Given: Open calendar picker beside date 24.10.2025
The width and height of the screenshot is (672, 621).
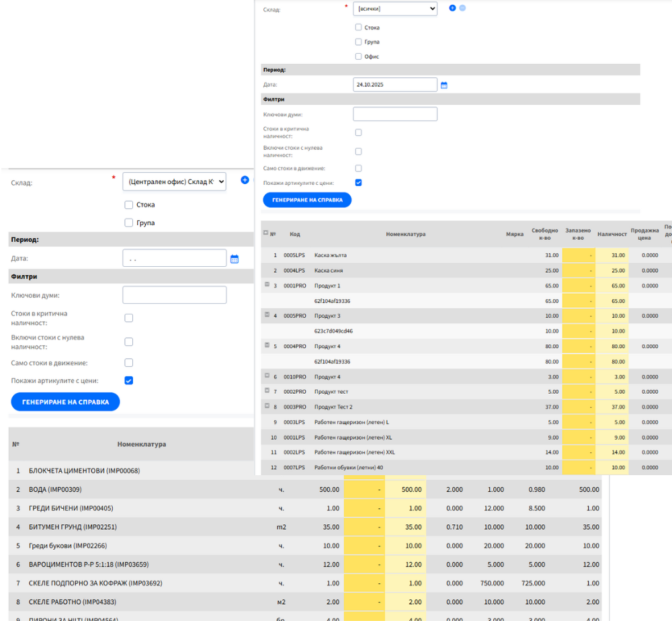Looking at the screenshot, I should click(444, 85).
